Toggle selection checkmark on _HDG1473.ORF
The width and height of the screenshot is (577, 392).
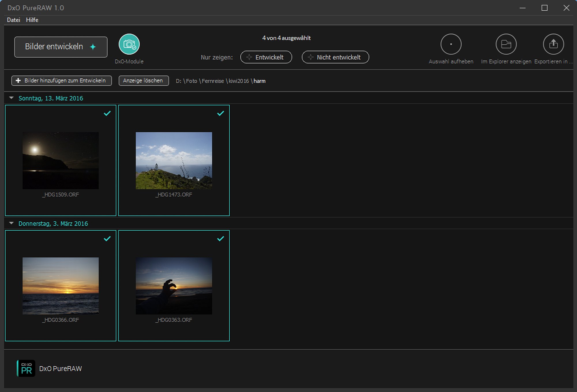coord(220,114)
